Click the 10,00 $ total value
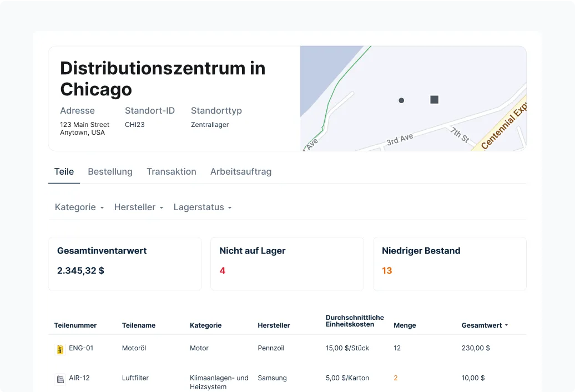The height and width of the screenshot is (392, 575). (473, 378)
